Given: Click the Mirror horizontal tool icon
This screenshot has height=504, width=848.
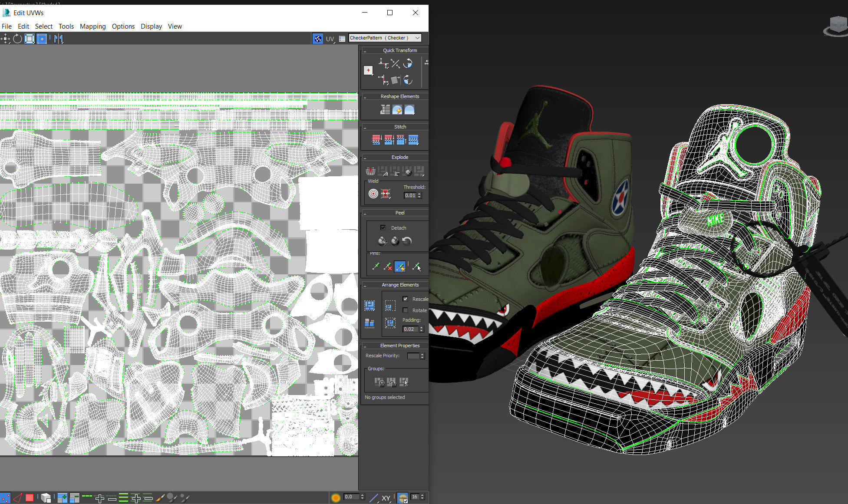Looking at the screenshot, I should tap(58, 39).
